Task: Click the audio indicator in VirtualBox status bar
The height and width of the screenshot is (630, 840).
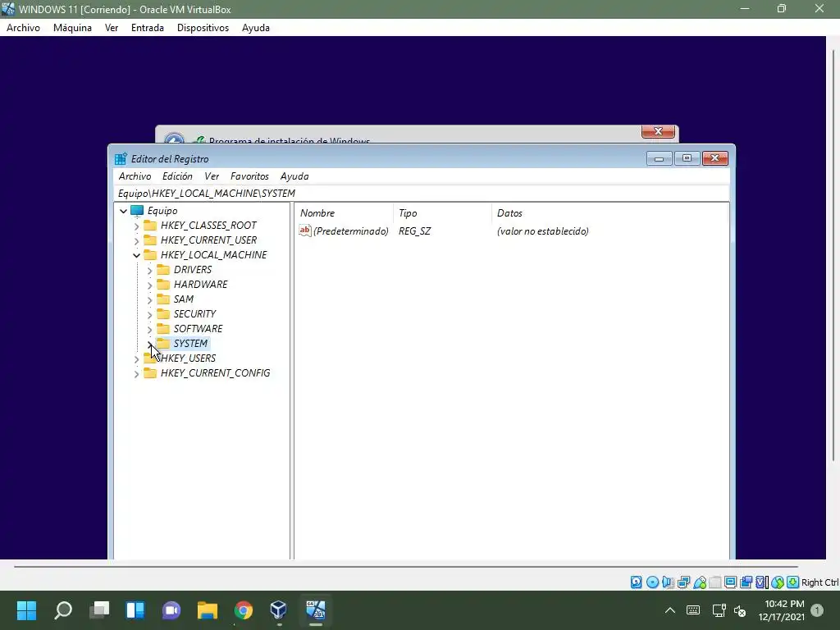Action: [668, 582]
